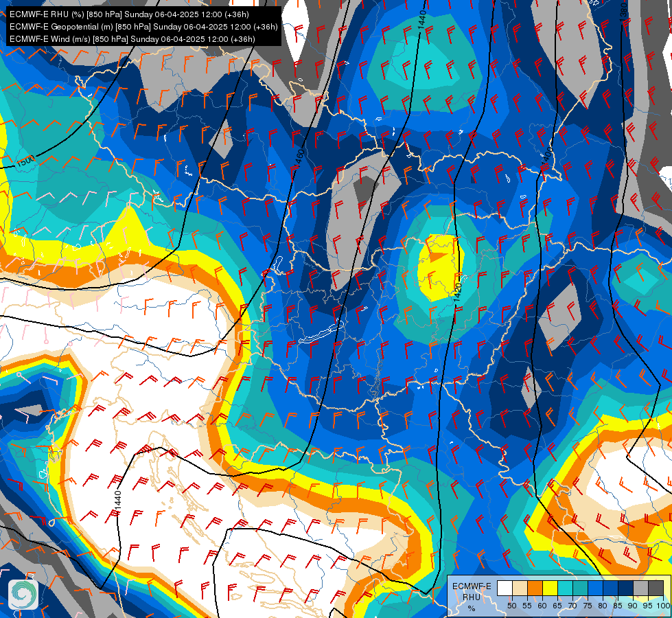This screenshot has width=672, height=618.
Task: Click the legend tick value 60
Action: (x=542, y=606)
